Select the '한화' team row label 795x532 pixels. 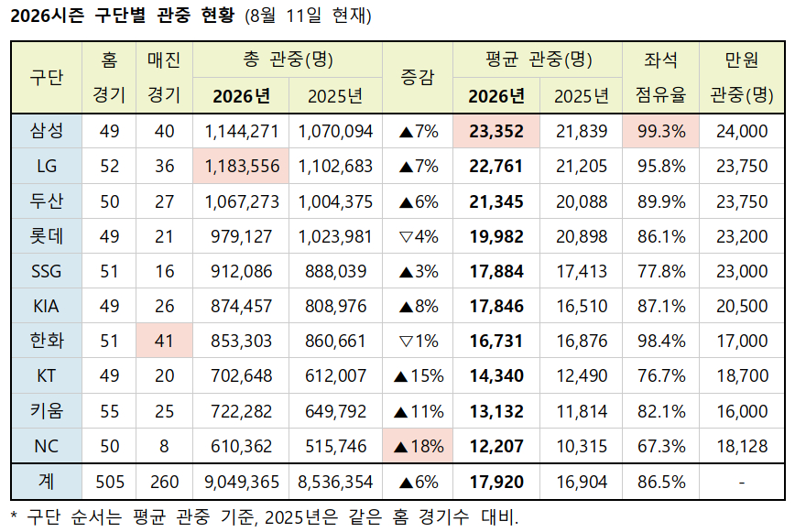[x=46, y=341]
